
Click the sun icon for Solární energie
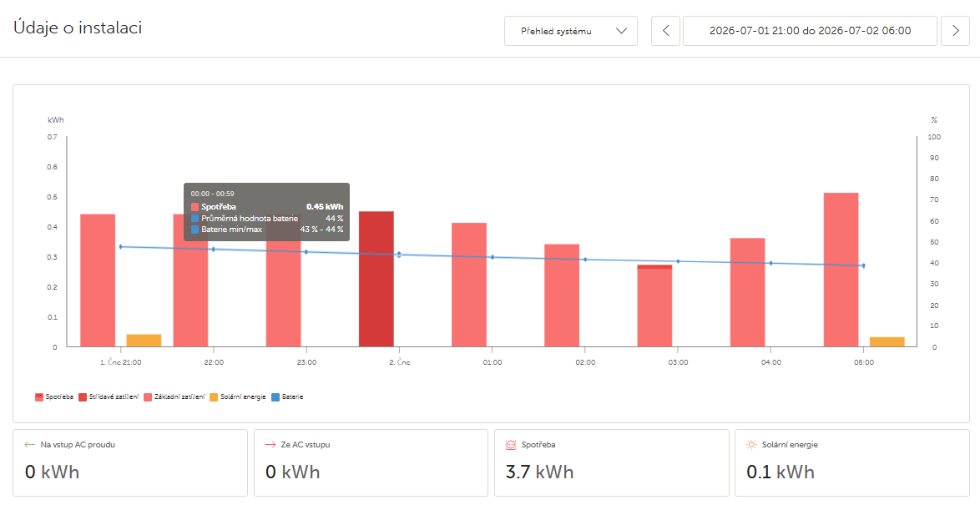click(x=751, y=445)
